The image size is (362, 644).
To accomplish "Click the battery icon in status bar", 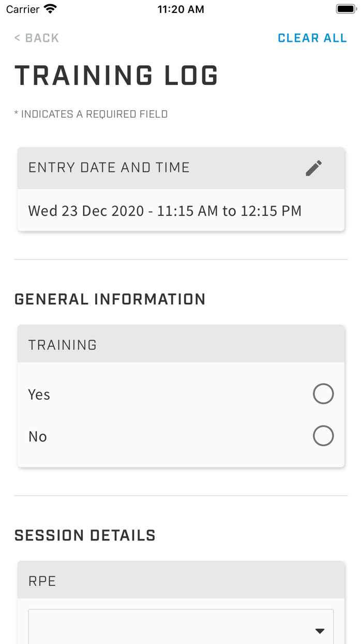I will (345, 9).
